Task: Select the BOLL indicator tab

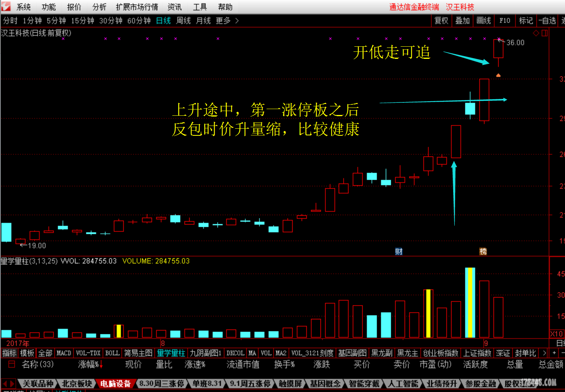Action: [x=112, y=353]
